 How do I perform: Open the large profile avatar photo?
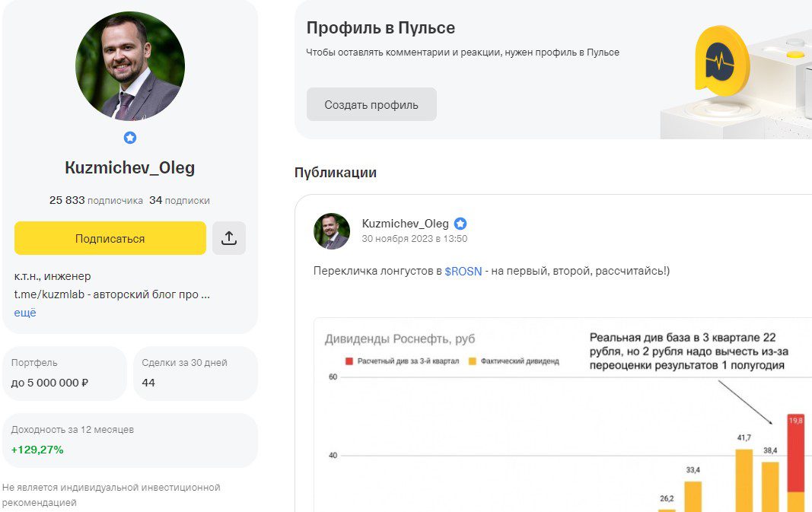click(130, 66)
